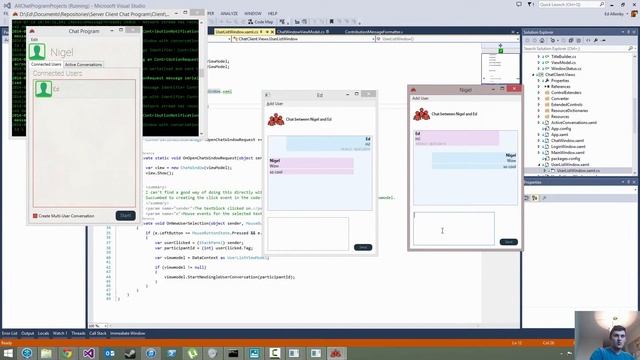Select MainWindow.xaml in Solution Explorer

[x=568, y=153]
